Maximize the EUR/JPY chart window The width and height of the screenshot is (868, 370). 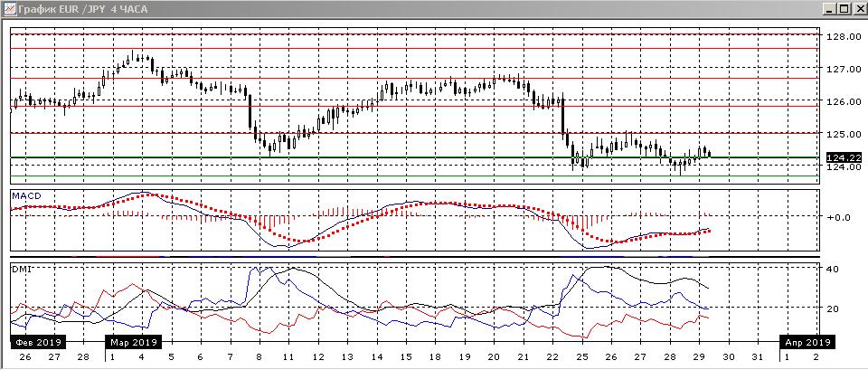click(x=843, y=8)
